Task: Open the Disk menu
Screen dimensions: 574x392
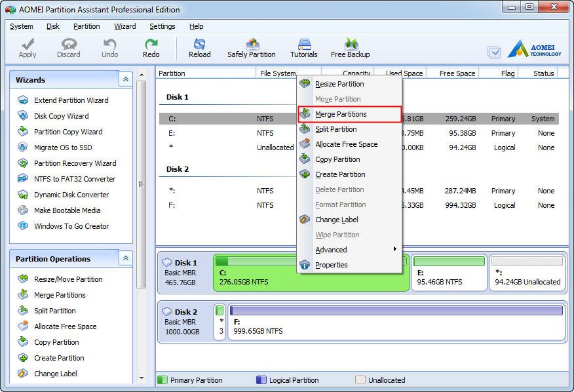Action: pyautogui.click(x=53, y=26)
